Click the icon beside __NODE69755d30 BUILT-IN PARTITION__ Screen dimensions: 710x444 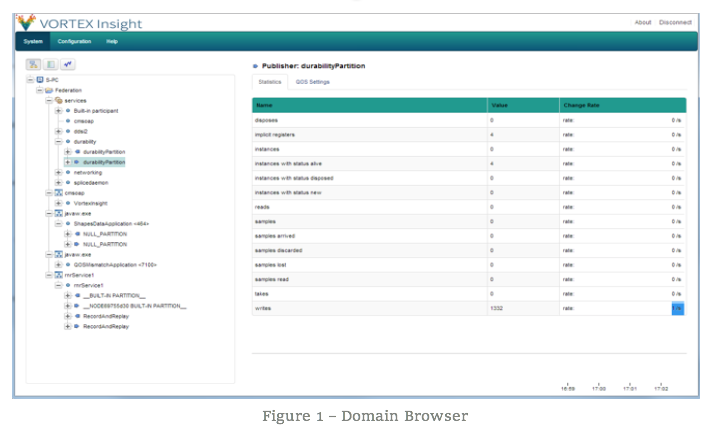pyautogui.click(x=77, y=306)
